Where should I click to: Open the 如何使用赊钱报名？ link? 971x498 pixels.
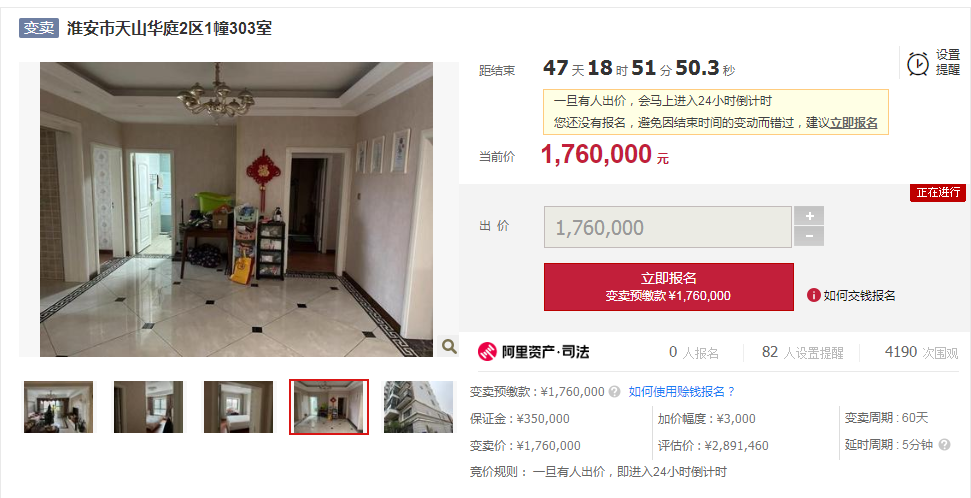(x=682, y=391)
